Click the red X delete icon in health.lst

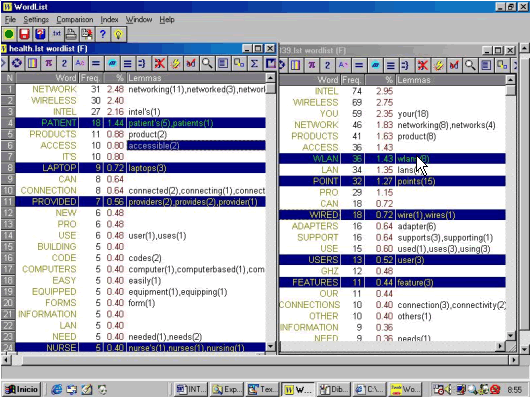pyautogui.click(x=159, y=63)
